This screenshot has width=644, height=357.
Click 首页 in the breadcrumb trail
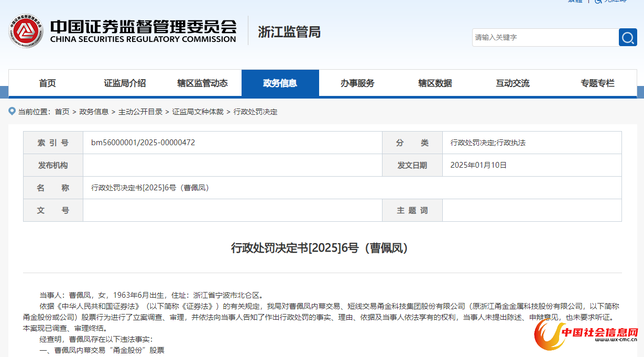click(62, 112)
